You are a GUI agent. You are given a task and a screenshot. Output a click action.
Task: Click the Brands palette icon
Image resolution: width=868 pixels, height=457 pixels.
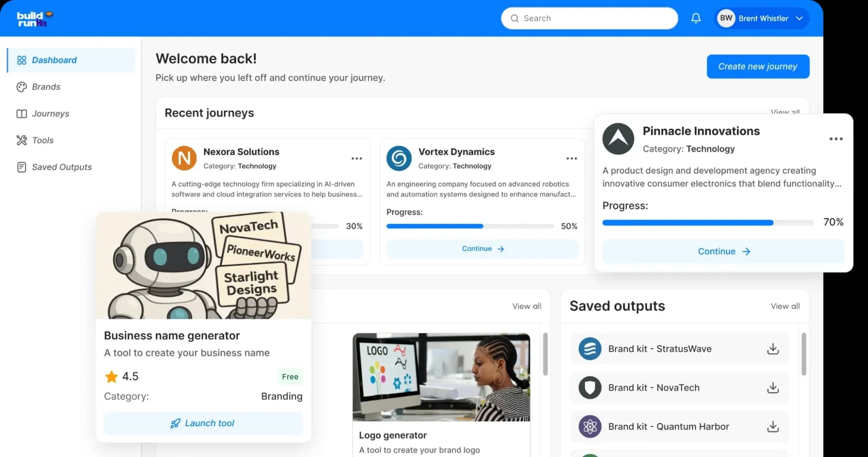click(21, 87)
